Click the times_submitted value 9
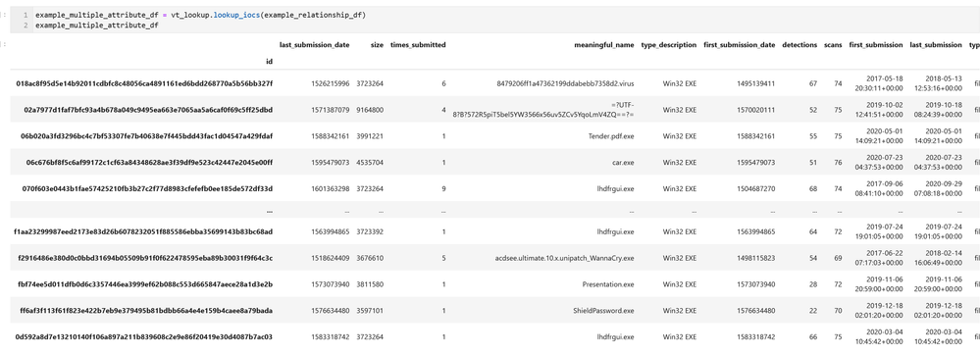980x355 pixels. [443, 188]
